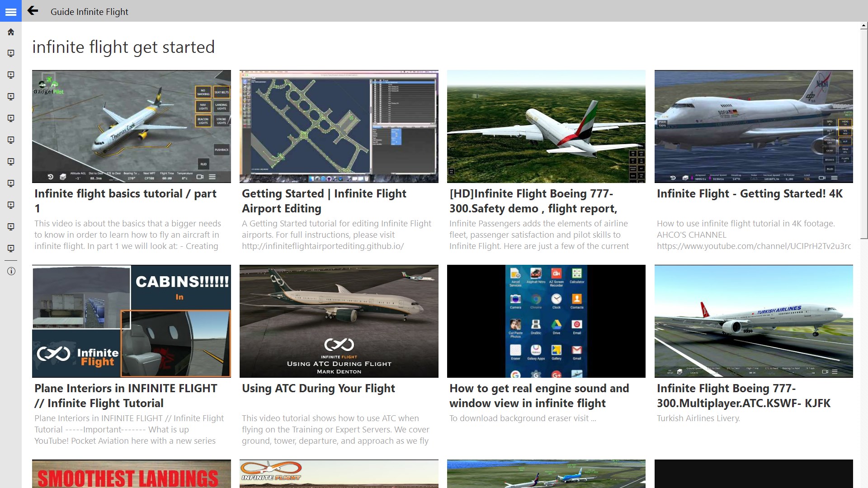Click the info icon in sidebar
Viewport: 868px width, 488px height.
11,271
